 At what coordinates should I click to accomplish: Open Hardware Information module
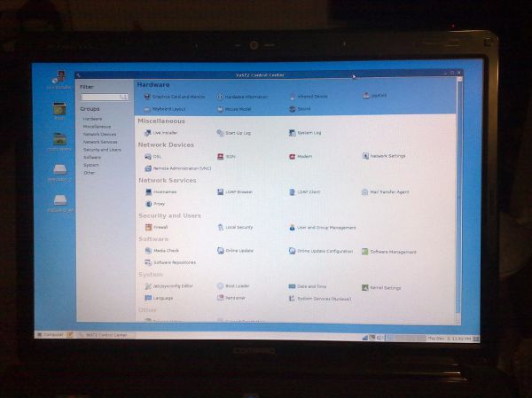[242, 97]
